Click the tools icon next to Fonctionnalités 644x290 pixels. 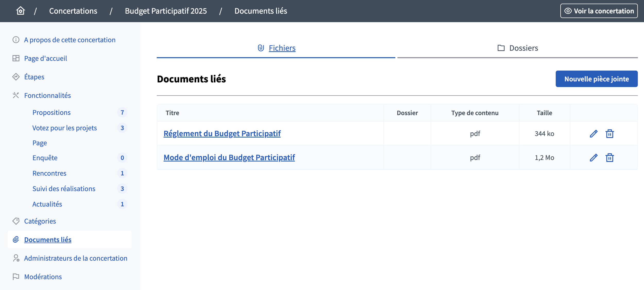16,96
